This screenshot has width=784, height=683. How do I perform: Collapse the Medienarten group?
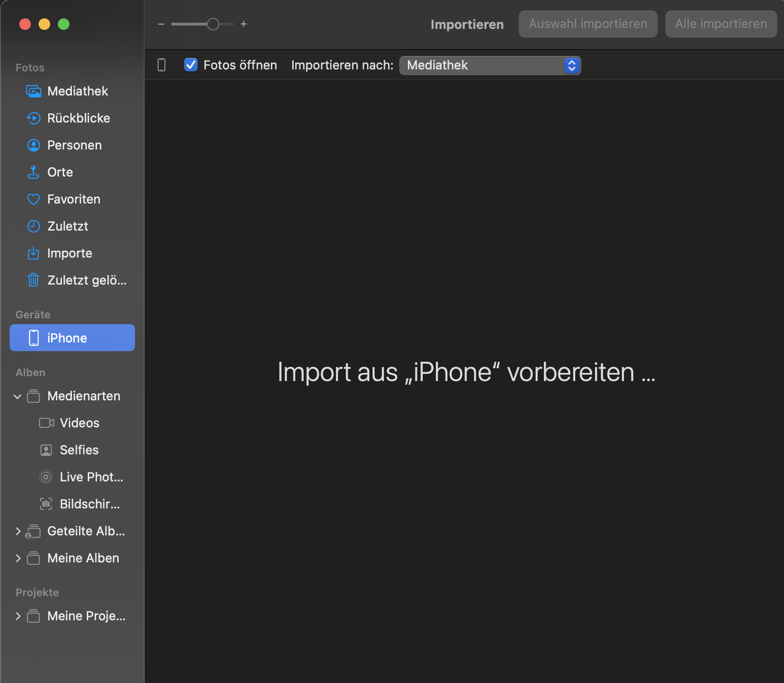coord(18,396)
